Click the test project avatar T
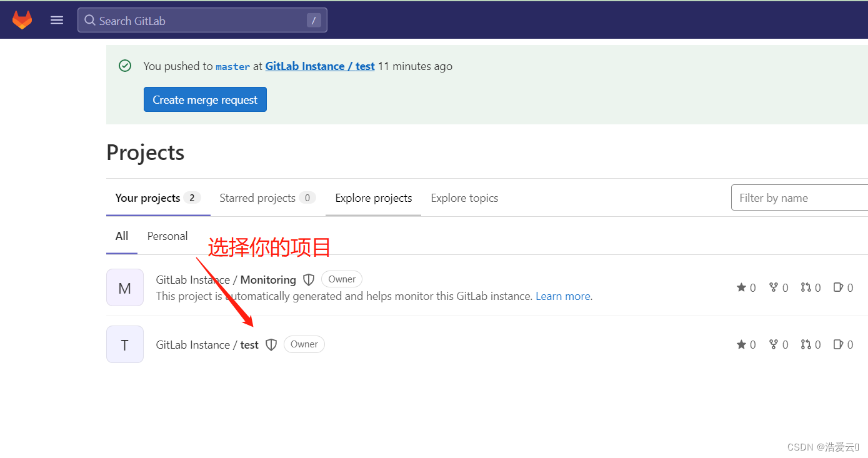The image size is (868, 458). (125, 344)
